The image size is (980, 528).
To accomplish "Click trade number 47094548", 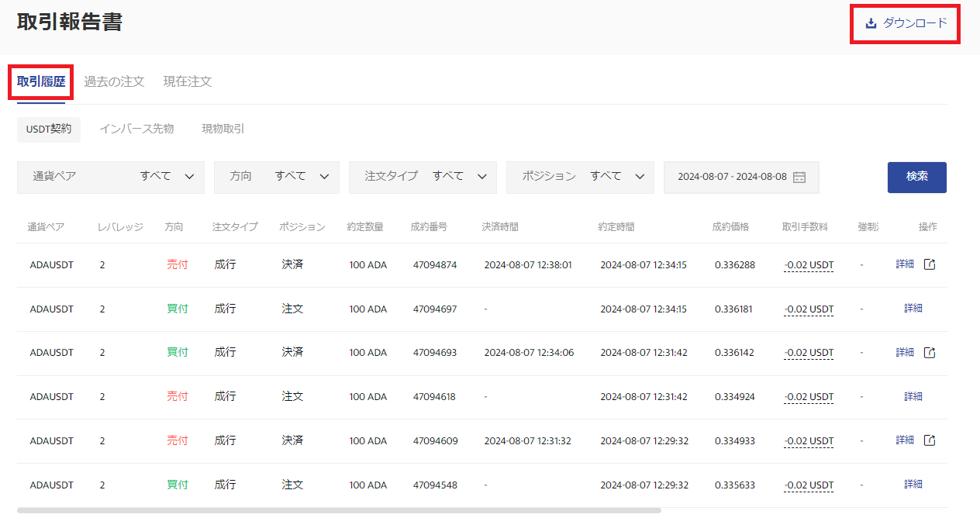I will pyautogui.click(x=435, y=485).
